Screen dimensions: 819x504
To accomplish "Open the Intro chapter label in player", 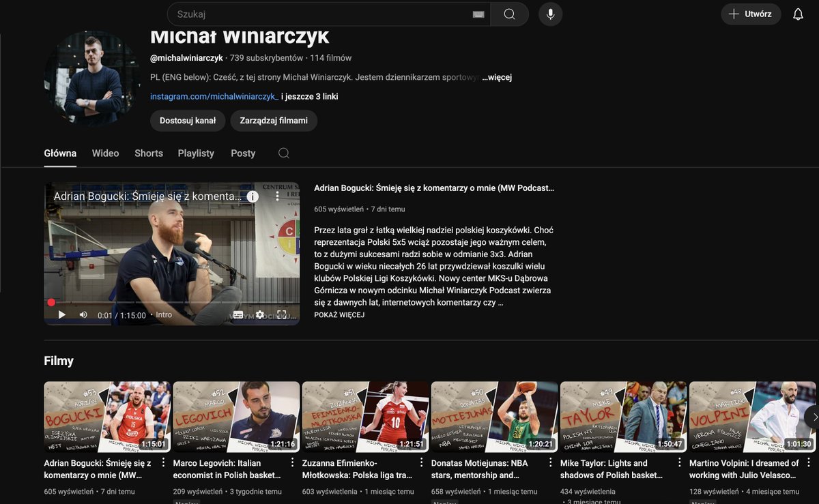I will pyautogui.click(x=164, y=315).
